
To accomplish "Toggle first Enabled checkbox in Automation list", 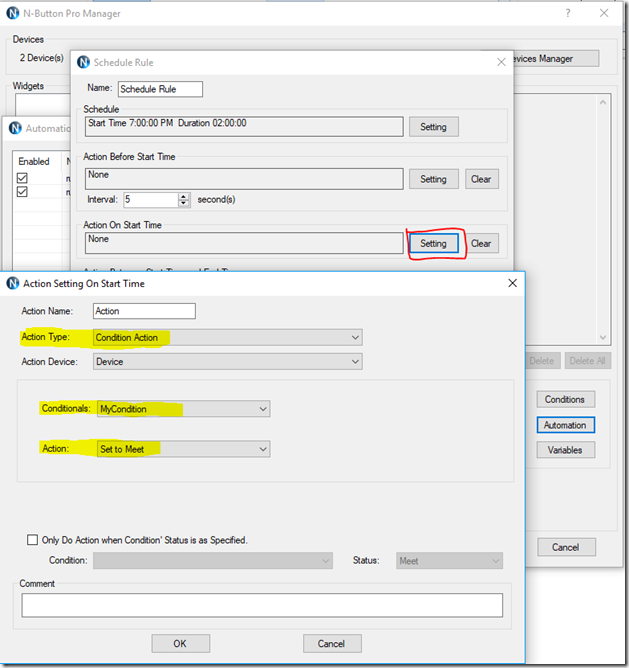I will (22, 178).
